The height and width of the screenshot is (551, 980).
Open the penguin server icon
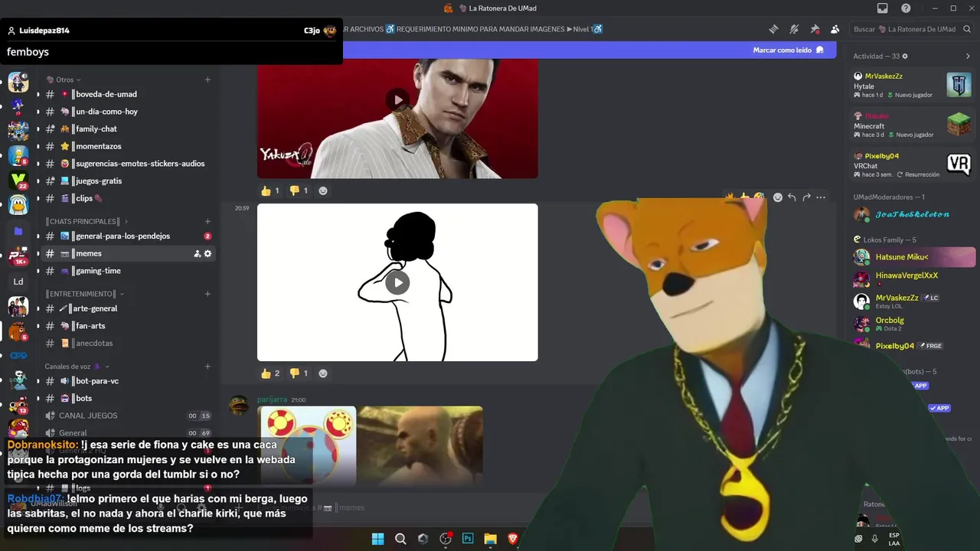click(x=18, y=205)
